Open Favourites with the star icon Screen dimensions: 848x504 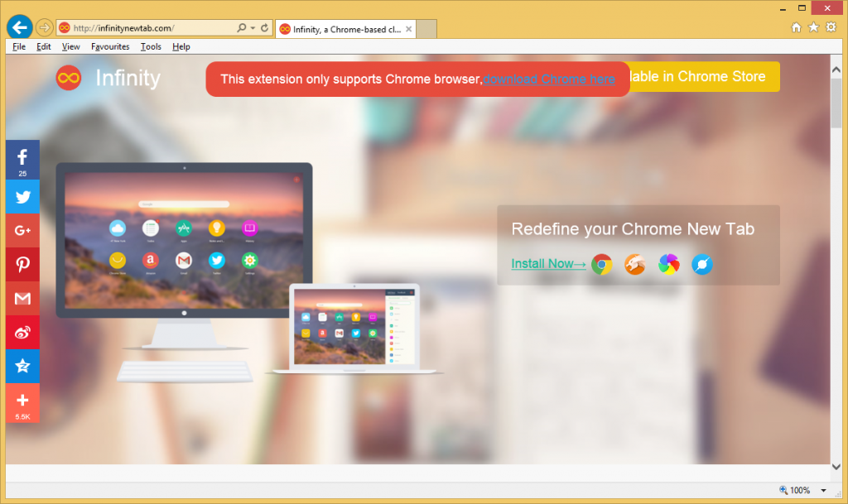tap(813, 27)
